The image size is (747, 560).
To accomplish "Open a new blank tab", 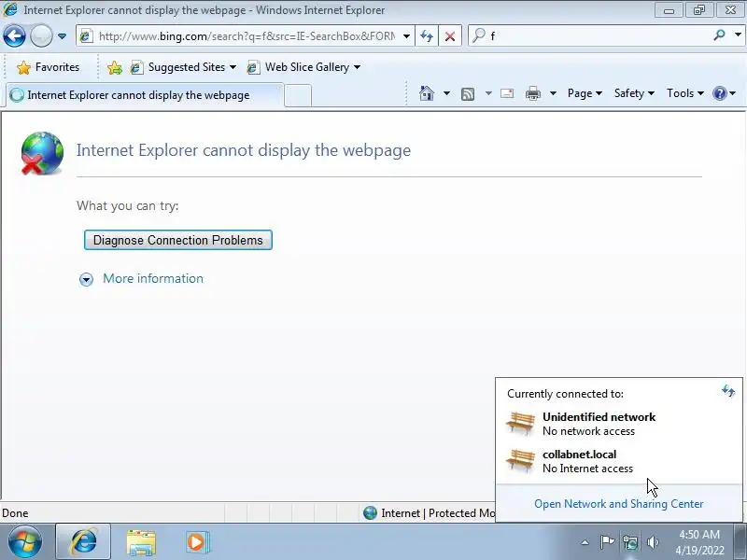I will pos(298,95).
